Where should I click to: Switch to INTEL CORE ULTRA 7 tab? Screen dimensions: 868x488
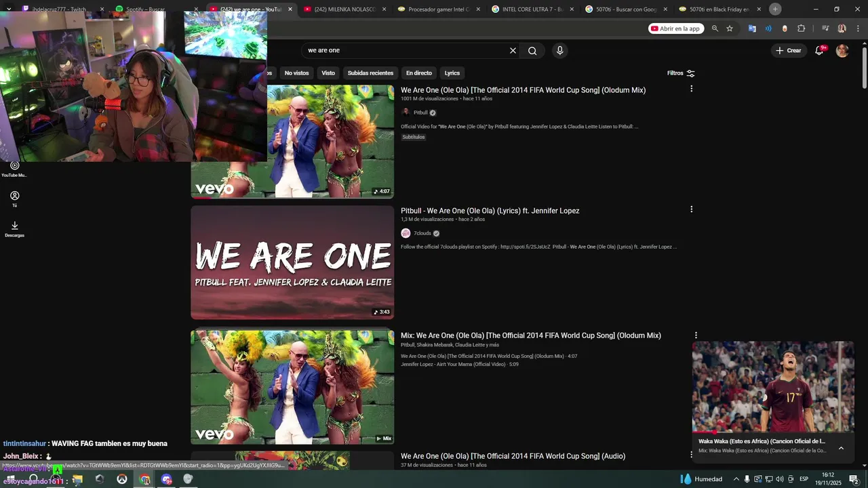pos(533,9)
